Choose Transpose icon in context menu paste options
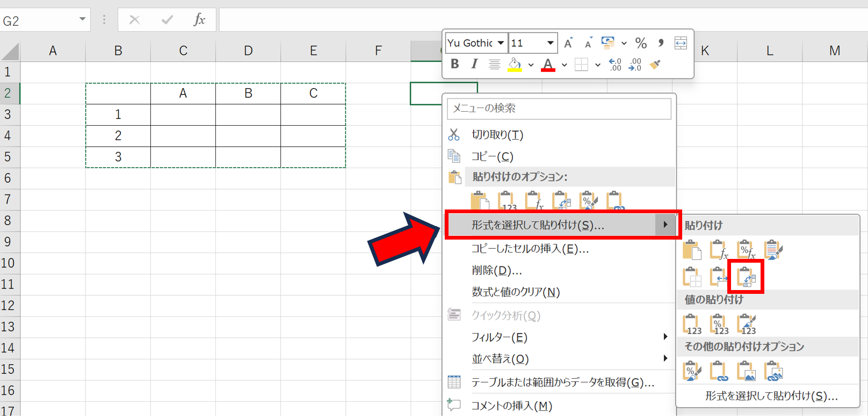Viewport: 868px width, 419px height. 561,200
